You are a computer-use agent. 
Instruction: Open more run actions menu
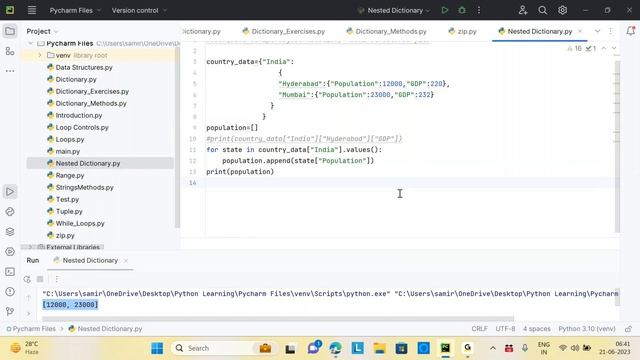(479, 10)
